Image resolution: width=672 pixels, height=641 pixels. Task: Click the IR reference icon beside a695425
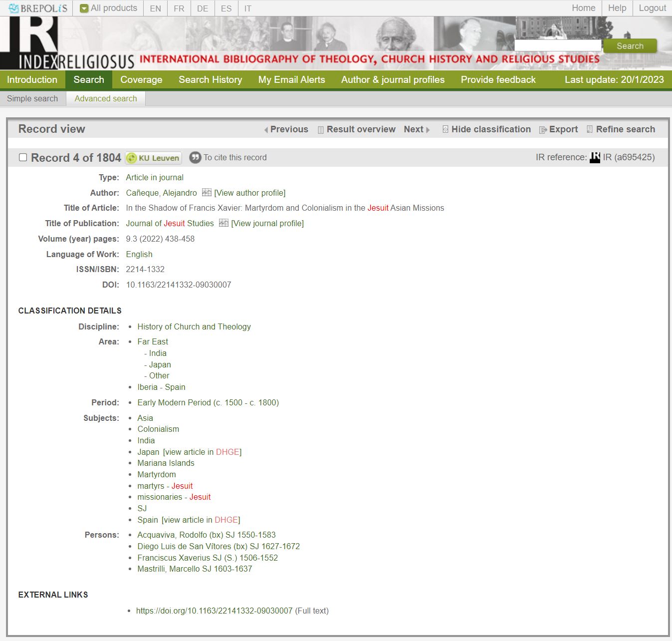[595, 157]
